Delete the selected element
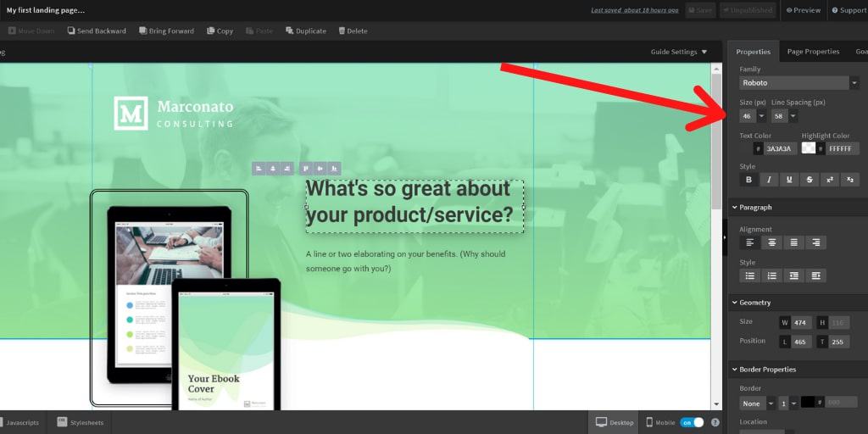 (353, 31)
